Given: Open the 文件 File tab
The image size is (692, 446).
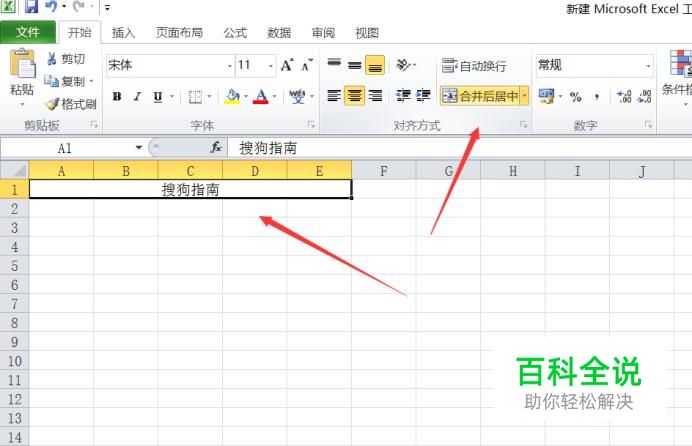Looking at the screenshot, I should point(28,32).
